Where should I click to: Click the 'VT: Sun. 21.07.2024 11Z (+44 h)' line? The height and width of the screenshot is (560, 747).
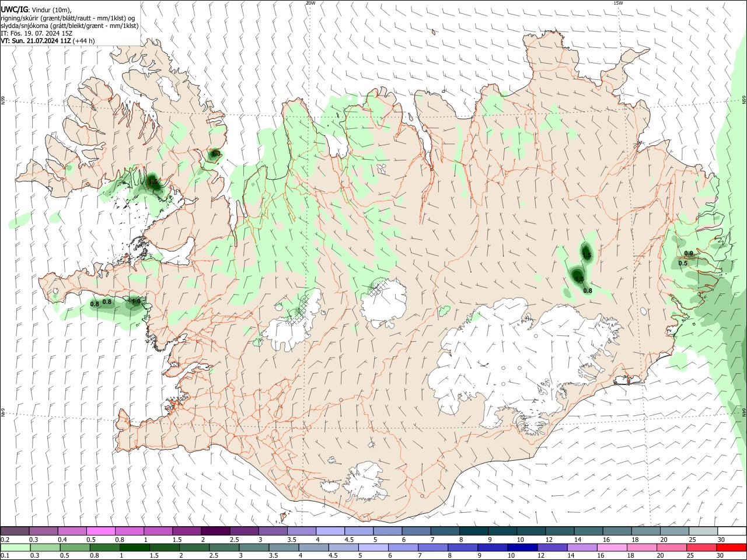click(48, 41)
